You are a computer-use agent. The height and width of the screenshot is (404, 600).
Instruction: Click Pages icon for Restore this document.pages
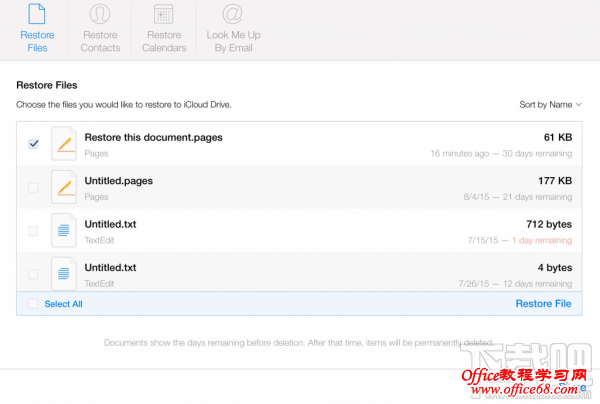[x=64, y=144]
